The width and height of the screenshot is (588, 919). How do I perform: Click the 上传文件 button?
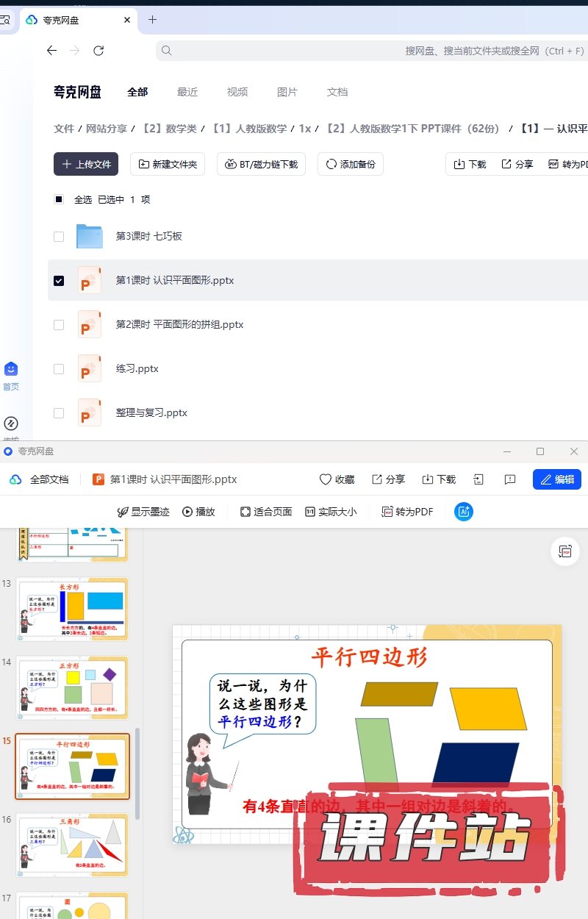click(86, 164)
